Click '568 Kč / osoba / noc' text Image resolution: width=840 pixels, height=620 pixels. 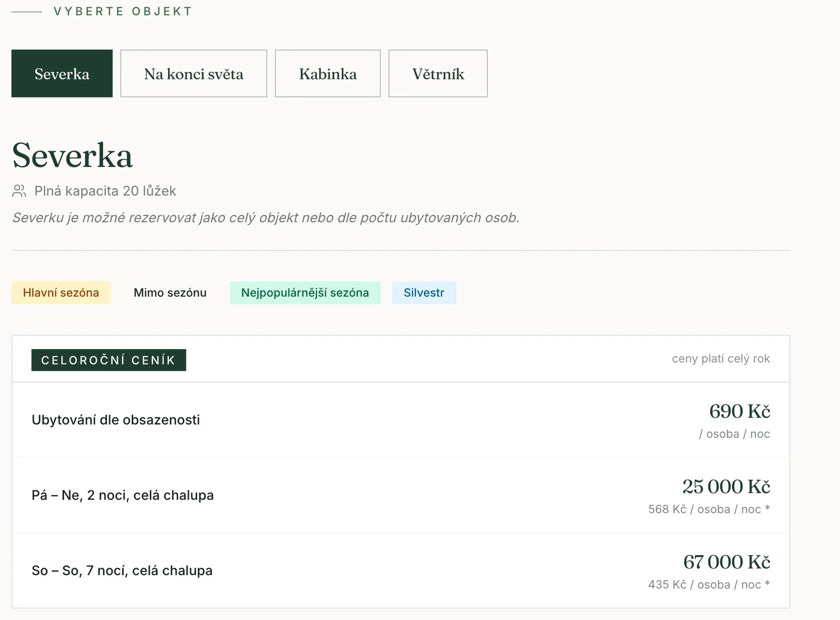pos(709,509)
